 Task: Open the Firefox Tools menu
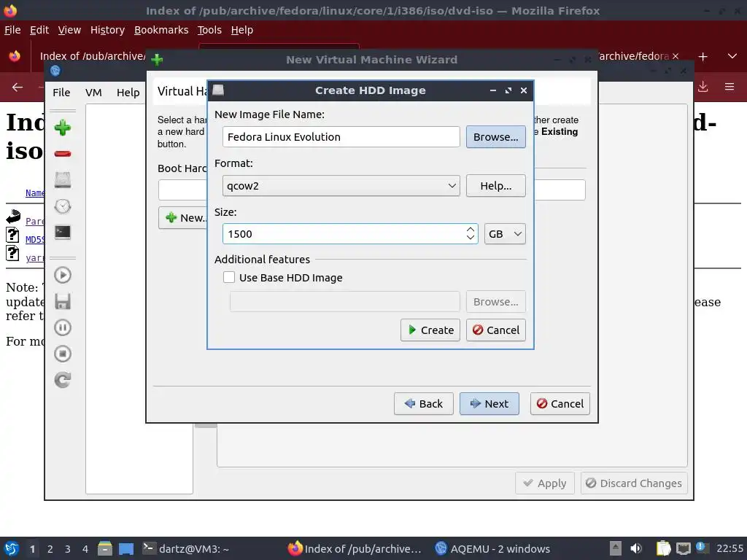click(209, 30)
